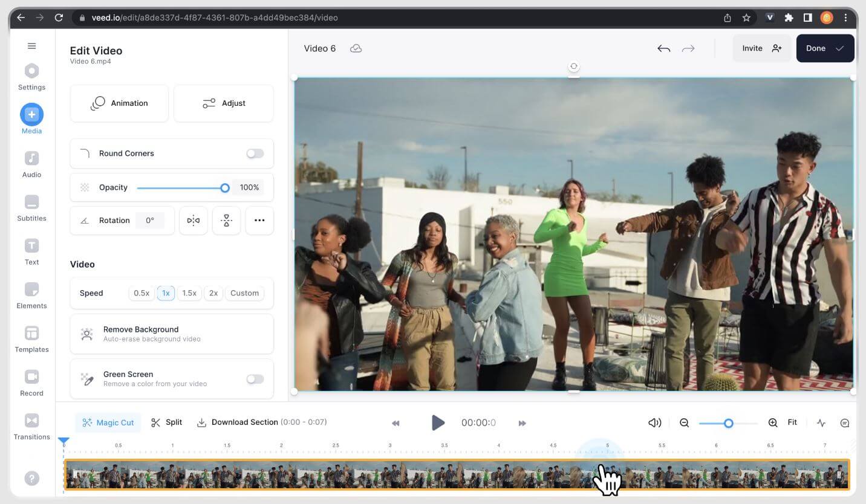Image resolution: width=866 pixels, height=504 pixels.
Task: Click the Video 6 project title
Action: coord(320,48)
